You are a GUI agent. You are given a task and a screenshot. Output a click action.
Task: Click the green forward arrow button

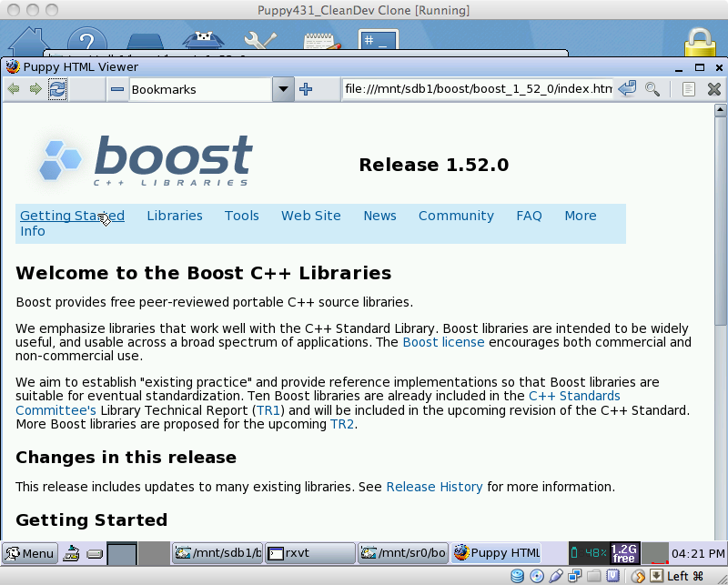click(35, 89)
